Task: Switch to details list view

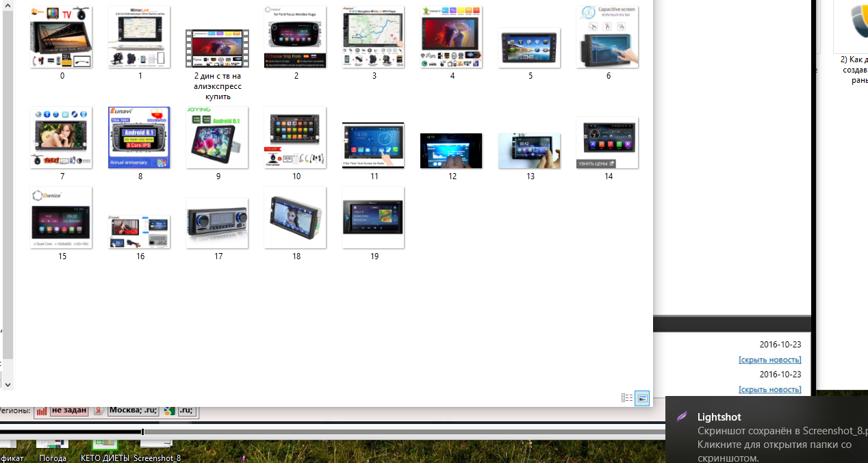Action: 626,398
